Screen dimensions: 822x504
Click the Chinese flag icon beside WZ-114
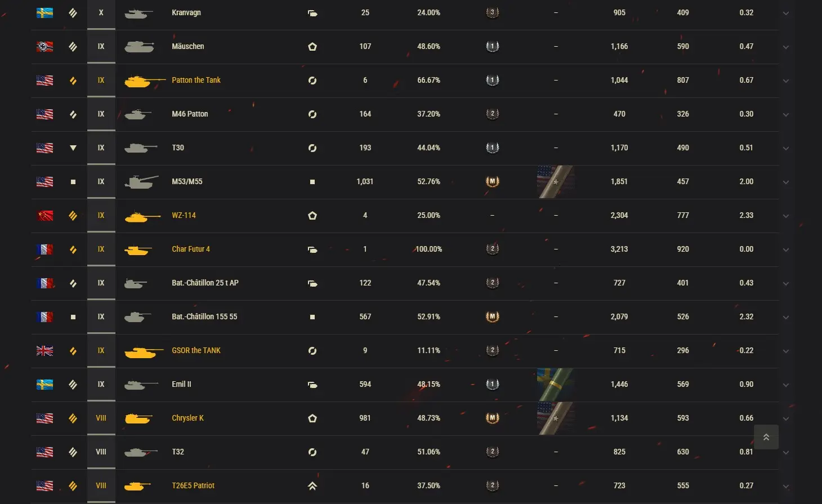click(45, 215)
